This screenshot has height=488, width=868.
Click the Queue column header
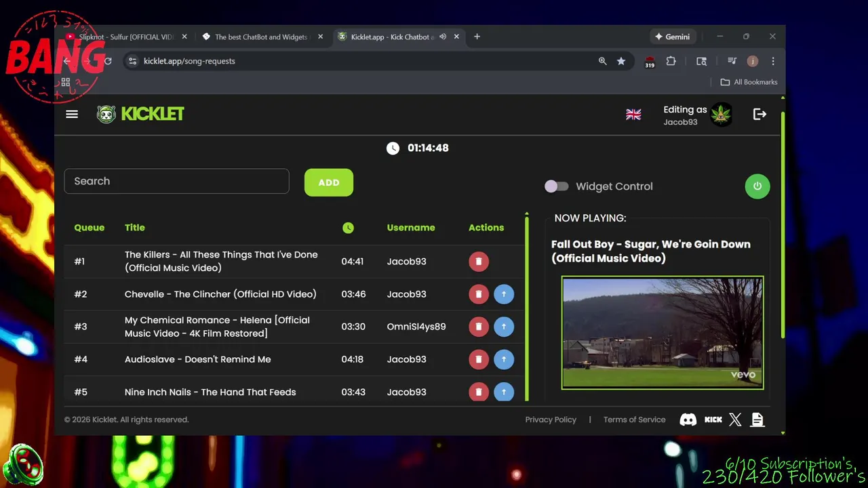click(90, 228)
